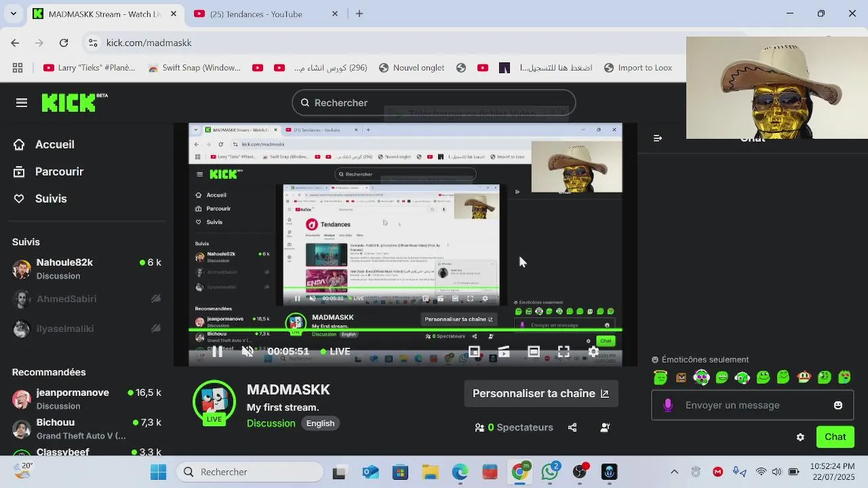Share the MADMASKK channel
This screenshot has width=868, height=488.
coord(572,428)
